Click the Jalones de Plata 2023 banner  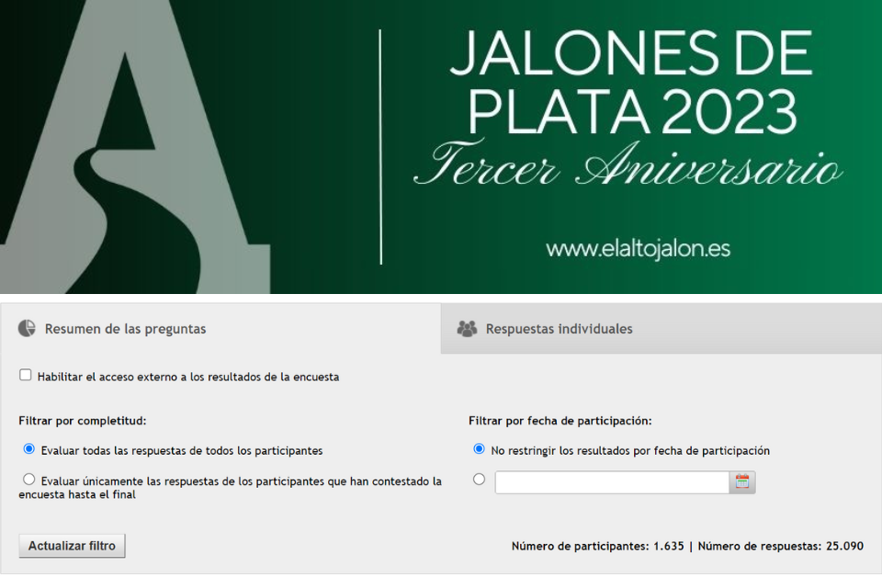[x=441, y=146]
